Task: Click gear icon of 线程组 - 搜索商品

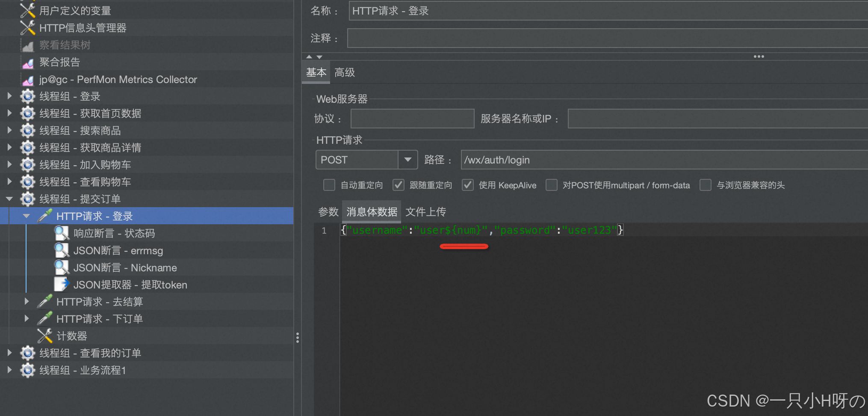Action: [x=28, y=131]
